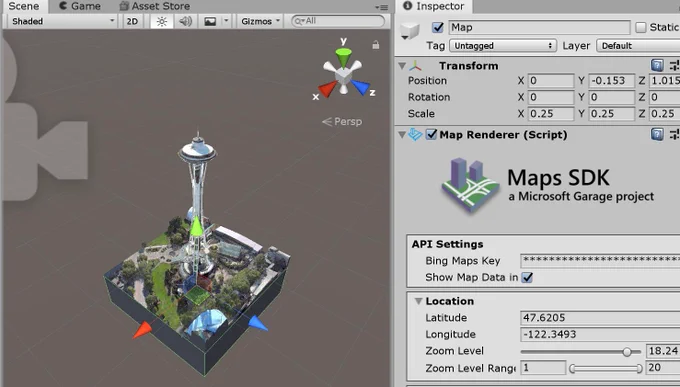Screen dimensions: 680x387
Task: Click the object name field Map
Action: tap(539, 27)
